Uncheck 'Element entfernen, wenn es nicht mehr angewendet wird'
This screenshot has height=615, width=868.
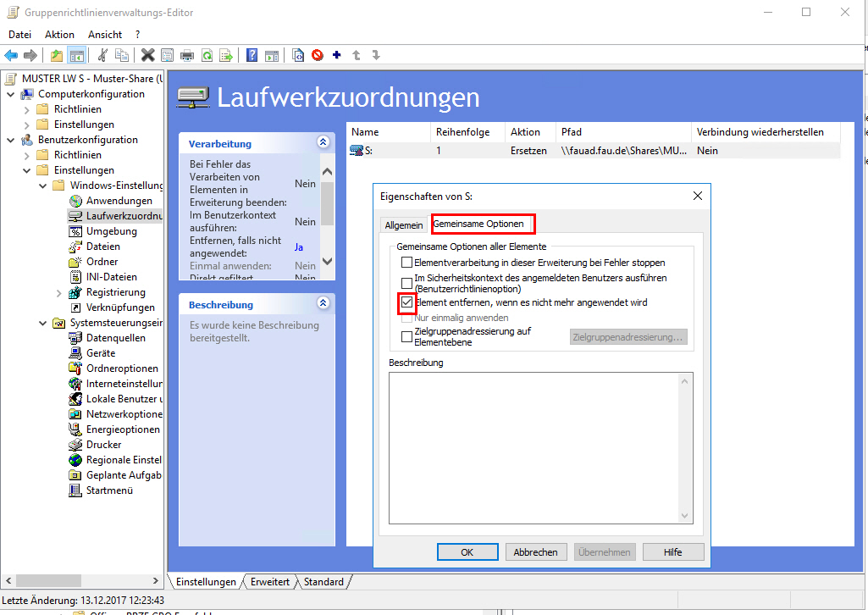(407, 302)
